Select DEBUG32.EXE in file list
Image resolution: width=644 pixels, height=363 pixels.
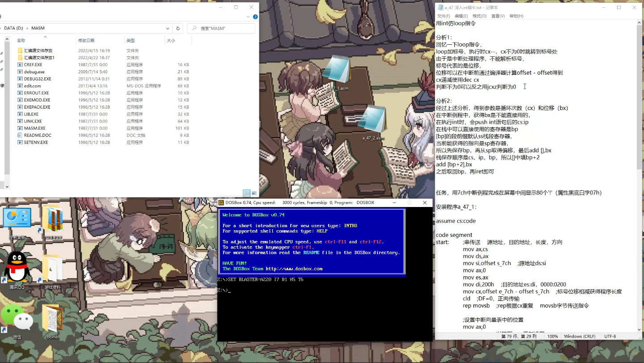pyautogui.click(x=103, y=79)
